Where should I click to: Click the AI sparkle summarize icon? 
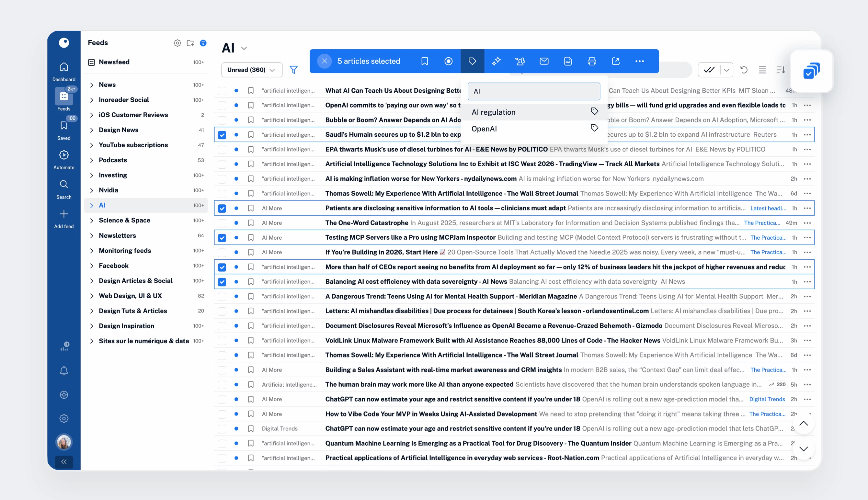tap(496, 61)
